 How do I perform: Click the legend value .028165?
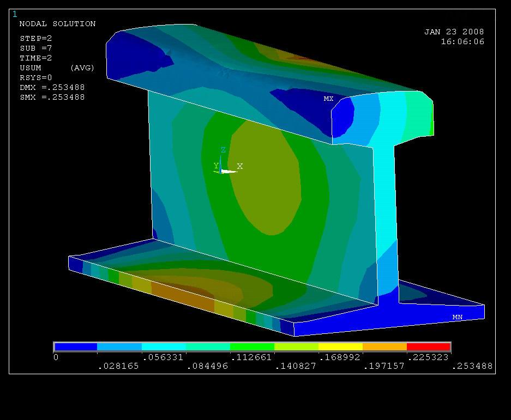pos(118,366)
